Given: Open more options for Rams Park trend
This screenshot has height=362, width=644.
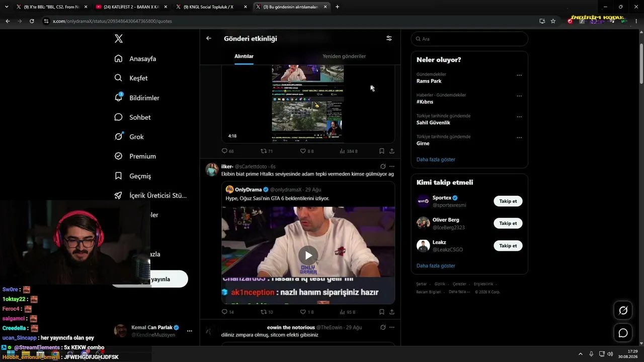Looking at the screenshot, I should click(x=519, y=75).
